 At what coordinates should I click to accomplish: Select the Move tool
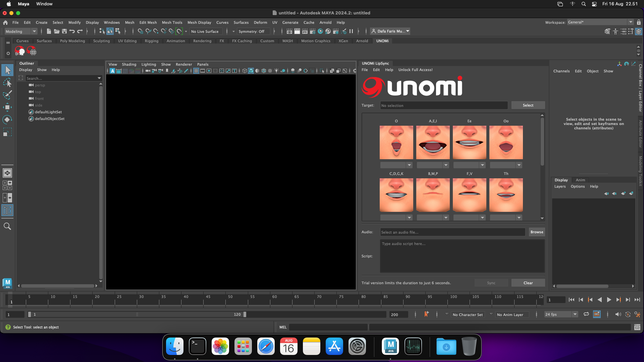(7, 108)
